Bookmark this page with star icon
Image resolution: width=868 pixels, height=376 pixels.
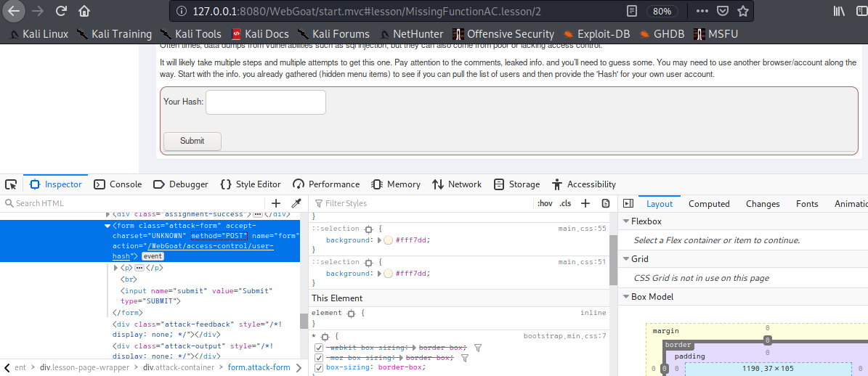743,11
